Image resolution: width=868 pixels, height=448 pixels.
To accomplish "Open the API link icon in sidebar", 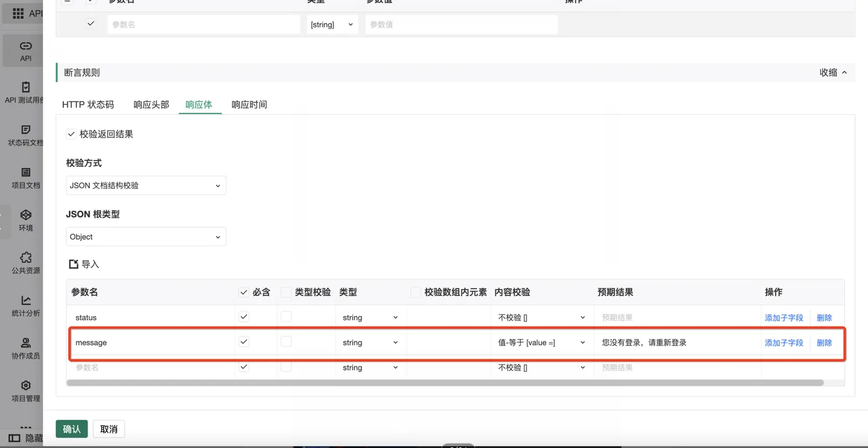I will [x=25, y=46].
